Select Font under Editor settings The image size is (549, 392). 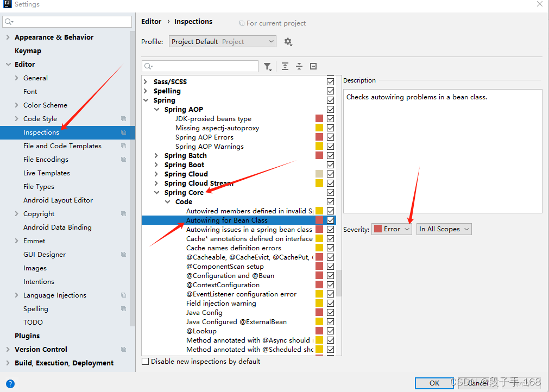[x=30, y=91]
